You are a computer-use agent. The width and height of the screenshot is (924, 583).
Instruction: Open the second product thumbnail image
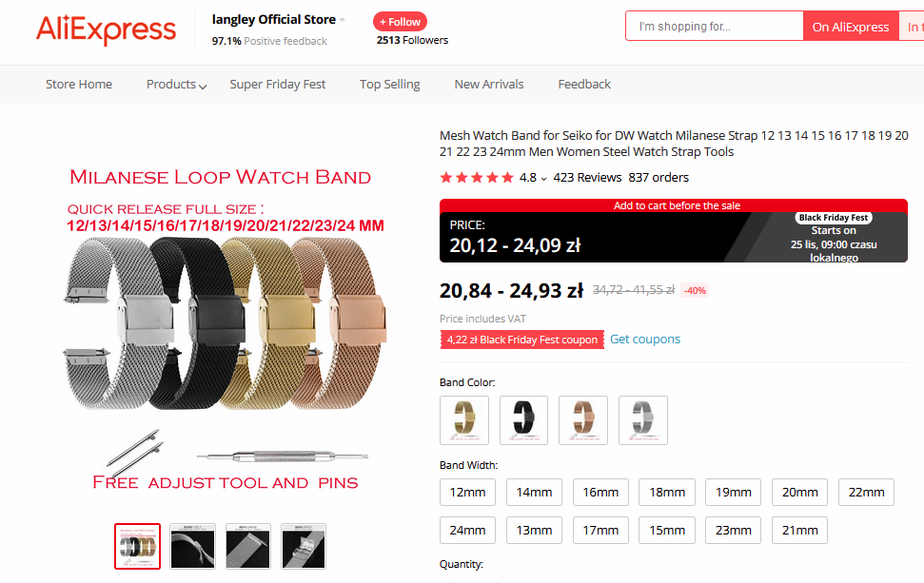coord(192,547)
